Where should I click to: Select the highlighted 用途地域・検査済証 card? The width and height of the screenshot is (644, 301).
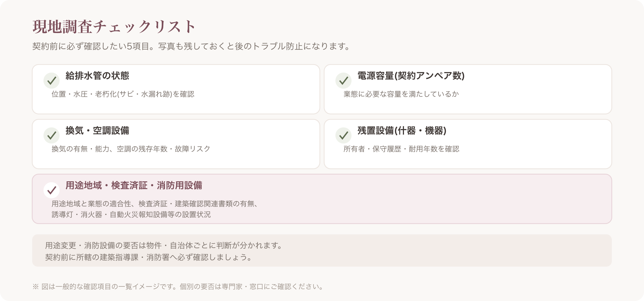[322, 199]
